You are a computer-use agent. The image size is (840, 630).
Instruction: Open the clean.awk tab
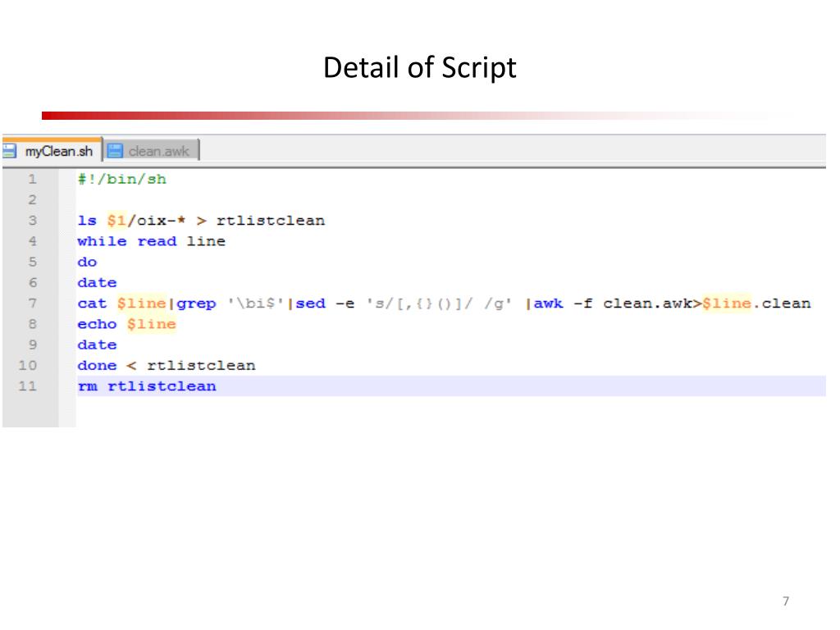[x=151, y=151]
